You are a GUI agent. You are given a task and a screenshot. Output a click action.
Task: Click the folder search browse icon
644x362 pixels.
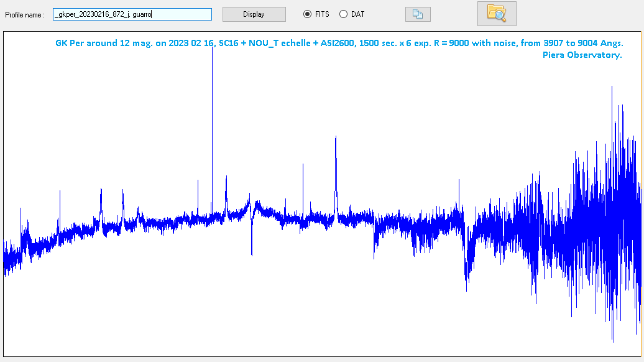pyautogui.click(x=496, y=14)
